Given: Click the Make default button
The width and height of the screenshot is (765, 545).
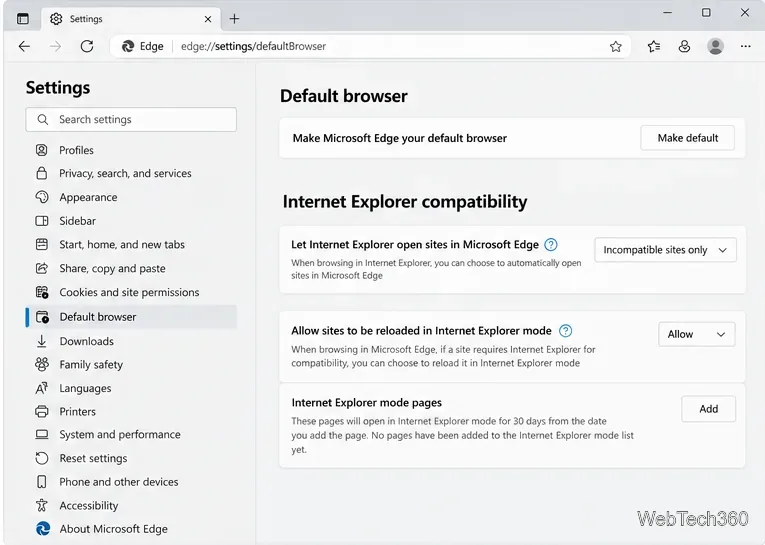Looking at the screenshot, I should pos(687,138).
